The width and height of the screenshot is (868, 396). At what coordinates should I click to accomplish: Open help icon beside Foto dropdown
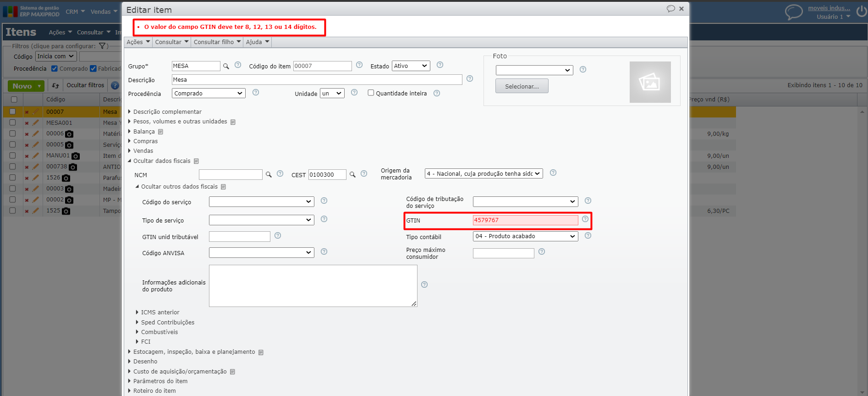click(x=583, y=70)
